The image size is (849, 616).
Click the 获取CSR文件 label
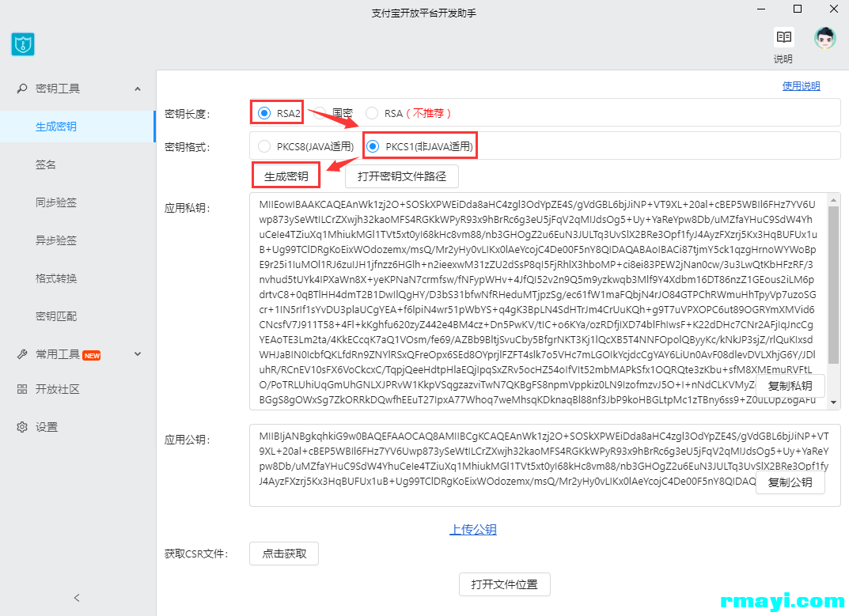(196, 554)
